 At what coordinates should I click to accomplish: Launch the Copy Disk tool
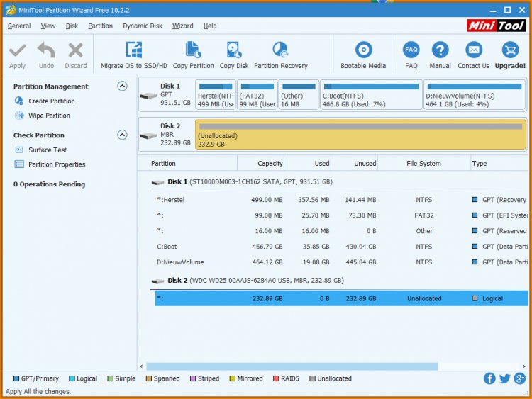234,50
